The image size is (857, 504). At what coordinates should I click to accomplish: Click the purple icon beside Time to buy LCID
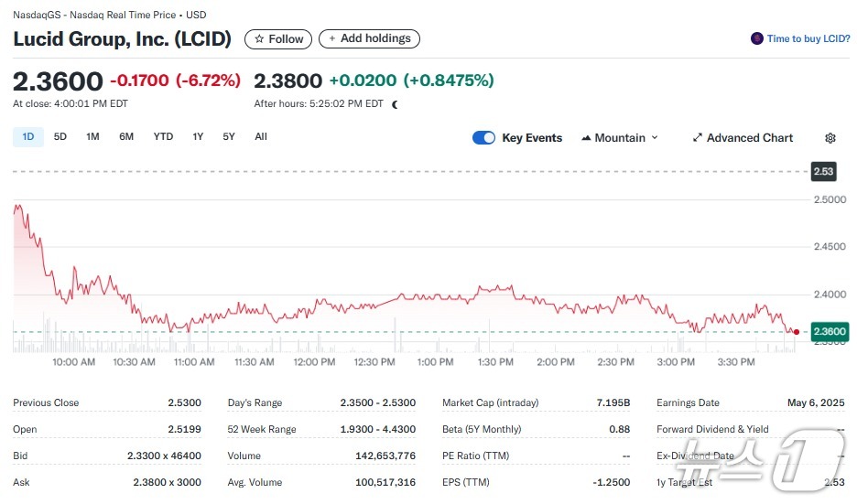(756, 38)
